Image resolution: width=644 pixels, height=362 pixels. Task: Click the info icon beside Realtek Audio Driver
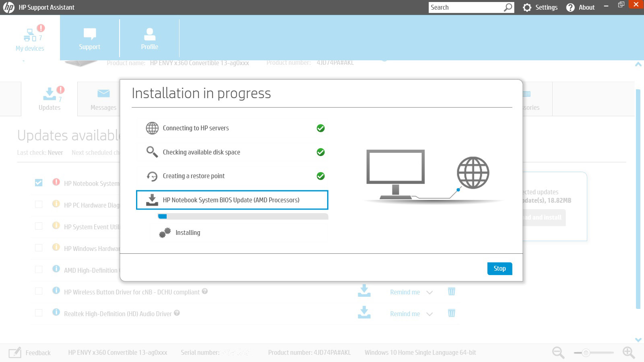pyautogui.click(x=56, y=312)
